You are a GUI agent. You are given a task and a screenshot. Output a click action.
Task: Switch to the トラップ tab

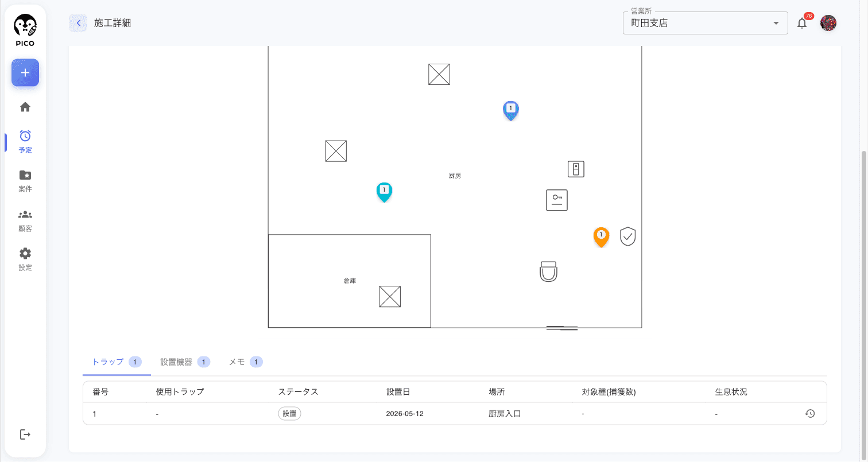(117, 362)
